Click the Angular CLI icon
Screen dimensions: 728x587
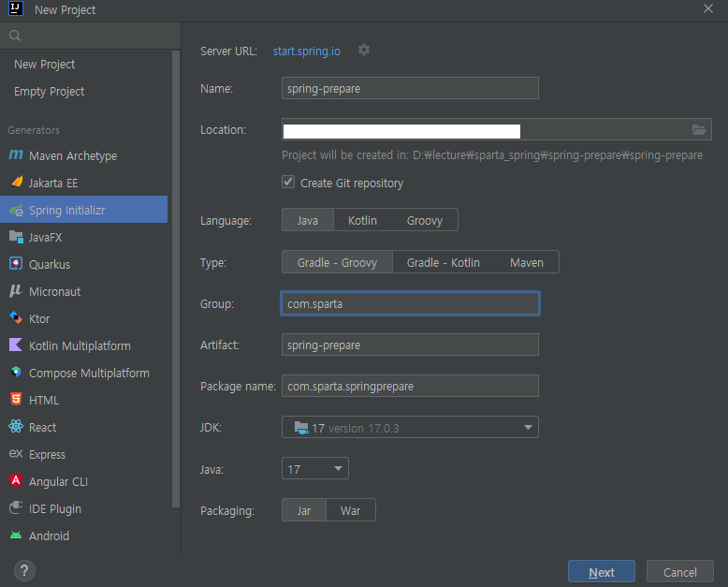coord(16,480)
